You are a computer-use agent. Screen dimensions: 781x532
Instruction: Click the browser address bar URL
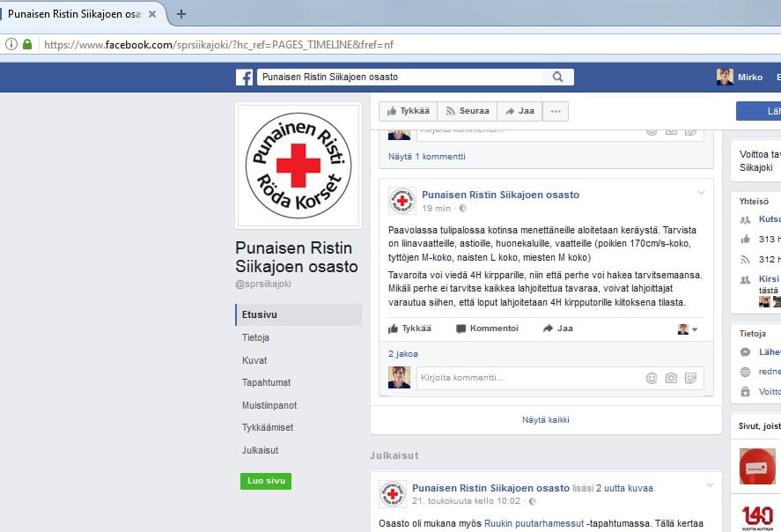point(218,45)
